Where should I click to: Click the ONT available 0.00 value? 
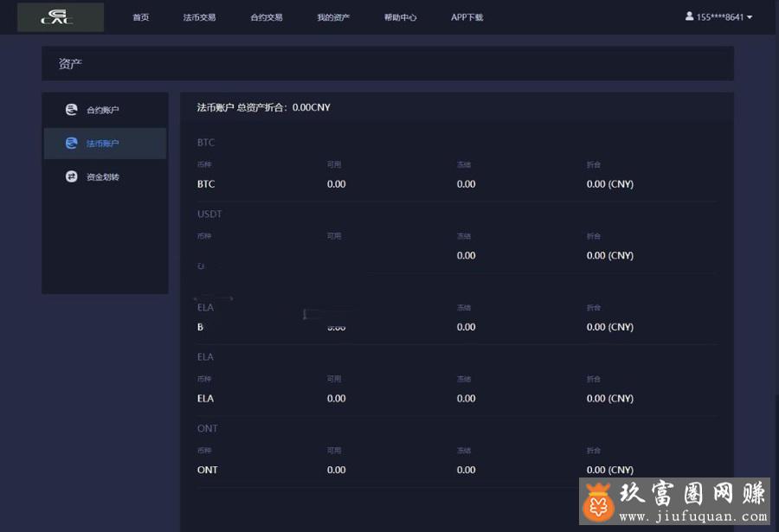click(337, 471)
